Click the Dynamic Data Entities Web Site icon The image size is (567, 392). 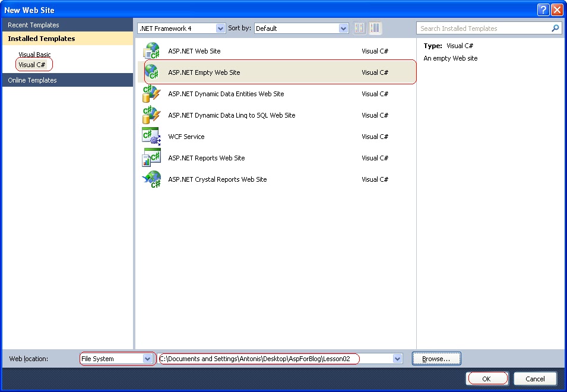pos(151,94)
